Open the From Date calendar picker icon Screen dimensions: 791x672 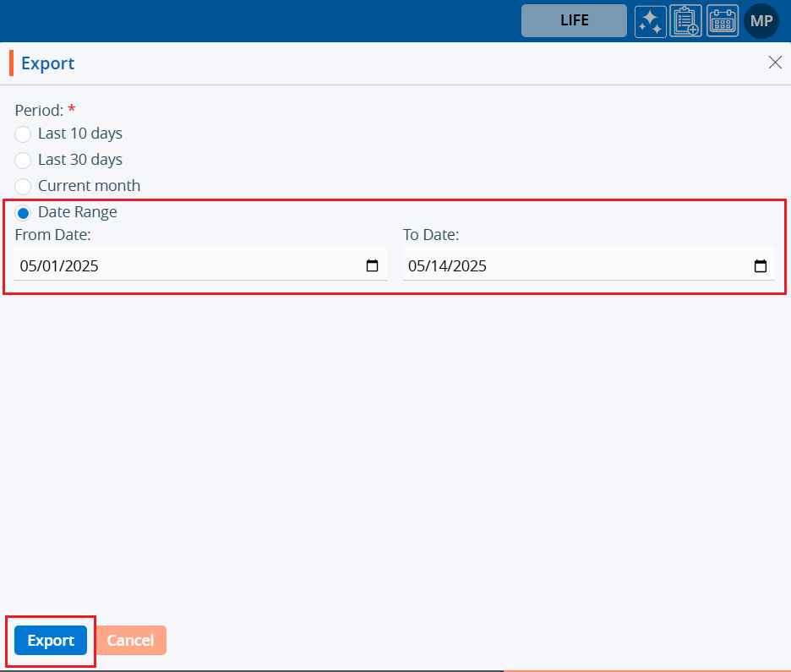coord(372,266)
